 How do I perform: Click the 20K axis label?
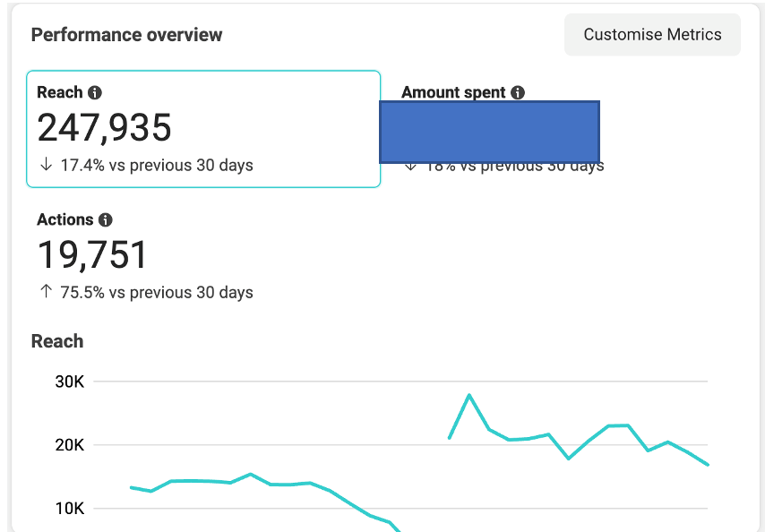click(x=69, y=445)
